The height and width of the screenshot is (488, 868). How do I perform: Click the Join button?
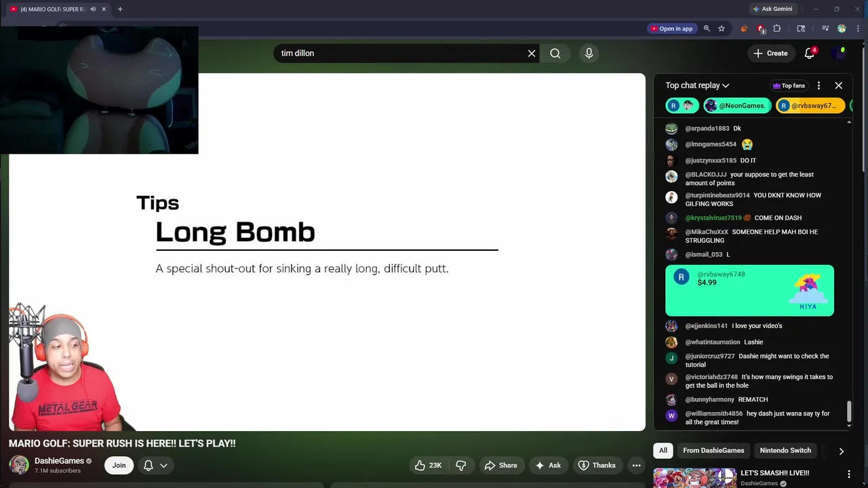(119, 465)
